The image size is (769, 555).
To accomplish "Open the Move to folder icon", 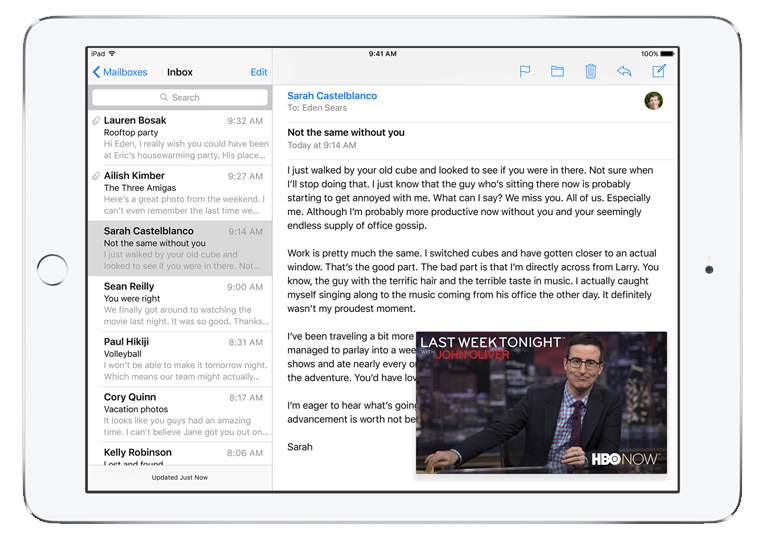I will 557,72.
